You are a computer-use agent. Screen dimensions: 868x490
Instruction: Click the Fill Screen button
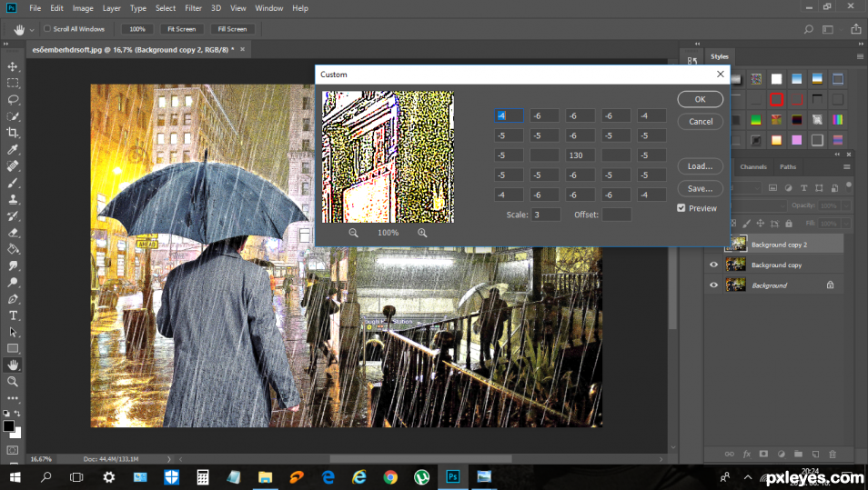pos(233,29)
